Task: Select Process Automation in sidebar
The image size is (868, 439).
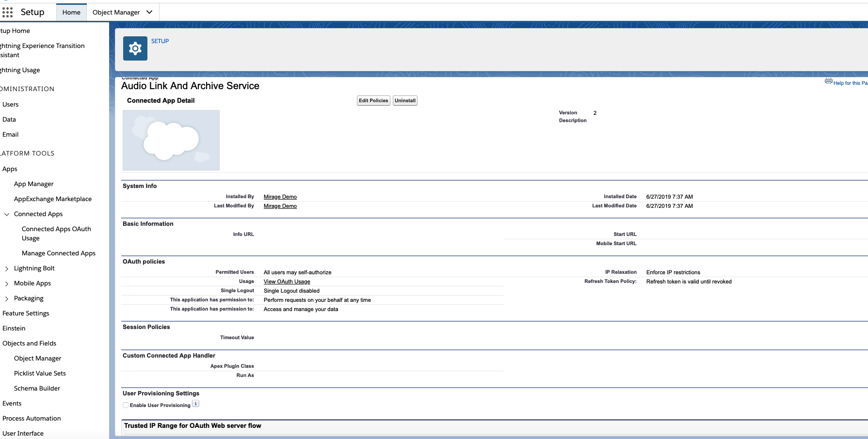Action: coord(32,418)
